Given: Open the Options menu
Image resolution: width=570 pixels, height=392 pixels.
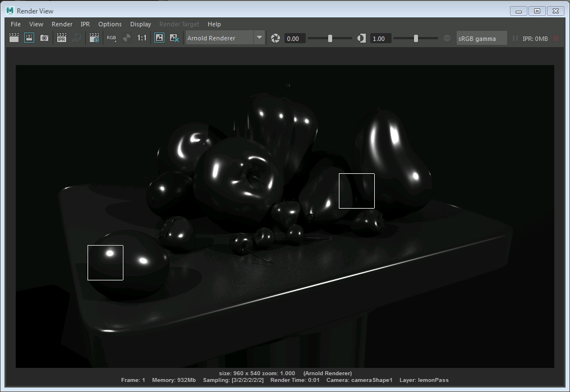Looking at the screenshot, I should (110, 24).
